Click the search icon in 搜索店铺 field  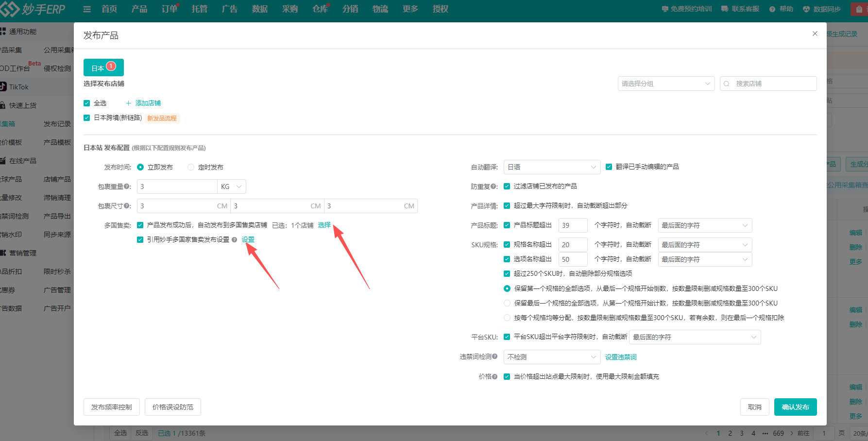pyautogui.click(x=727, y=84)
